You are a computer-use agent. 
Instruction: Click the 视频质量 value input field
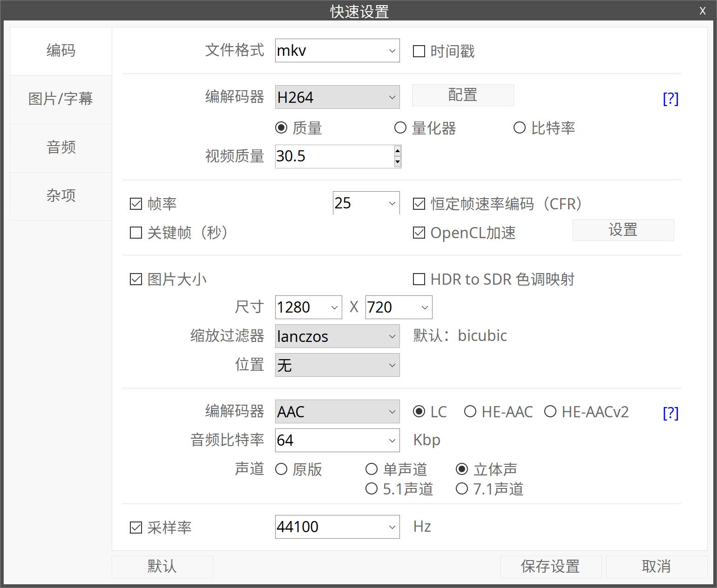pyautogui.click(x=333, y=156)
